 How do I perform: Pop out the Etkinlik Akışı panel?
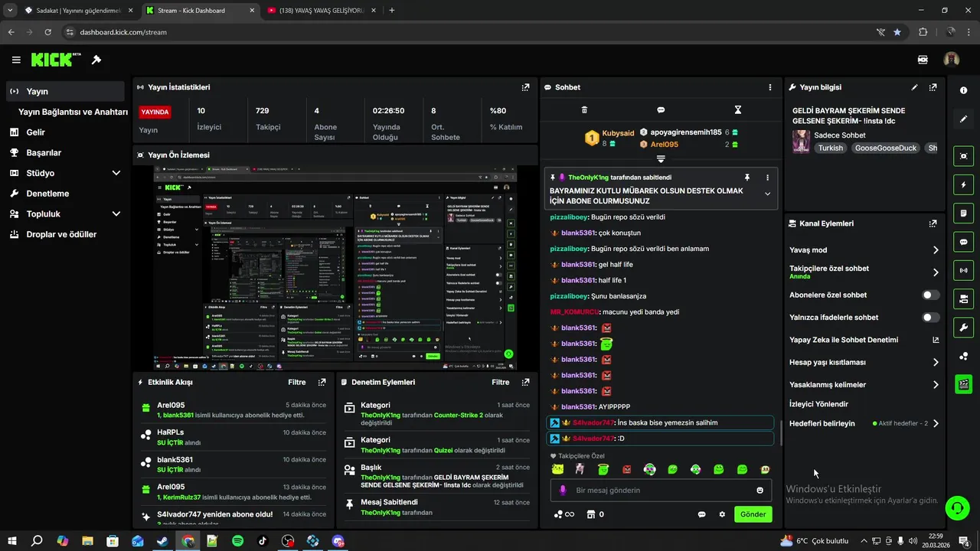tap(322, 382)
